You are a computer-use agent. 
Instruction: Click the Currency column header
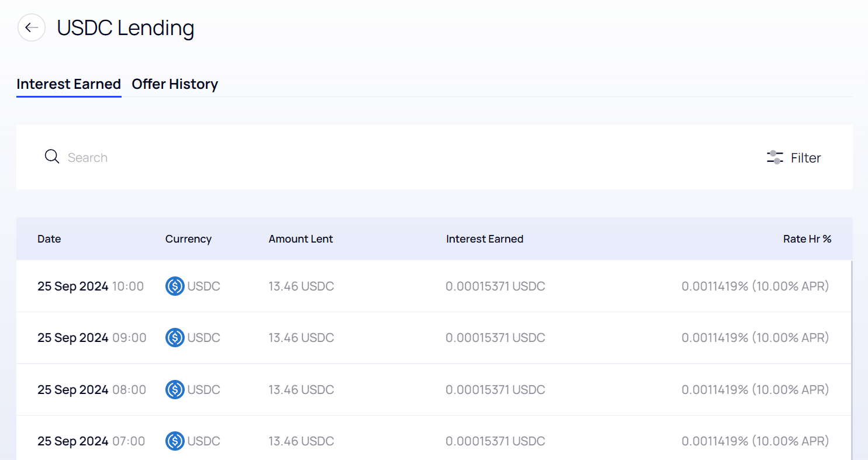pos(188,238)
